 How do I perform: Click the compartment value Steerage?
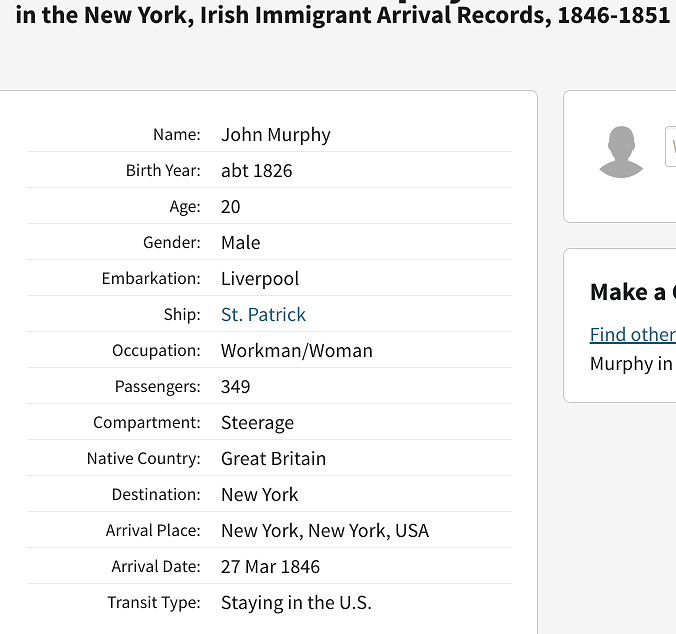[x=257, y=423]
